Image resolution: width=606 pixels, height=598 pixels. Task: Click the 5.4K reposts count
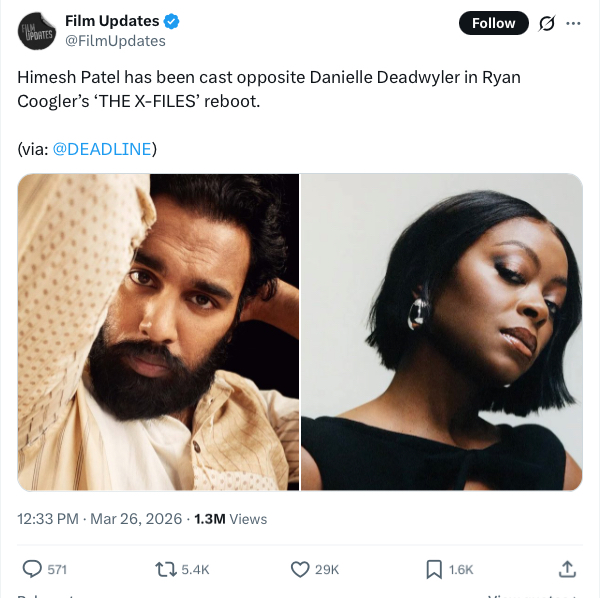click(x=195, y=570)
